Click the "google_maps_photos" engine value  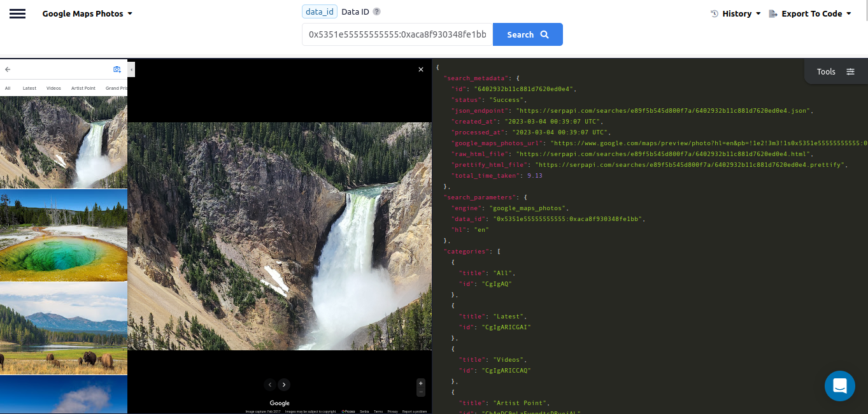point(529,208)
